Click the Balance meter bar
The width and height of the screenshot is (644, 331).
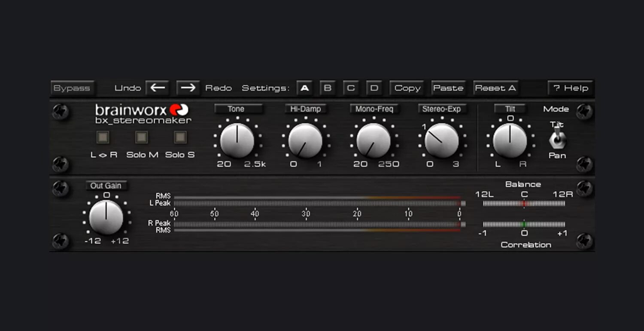tap(524, 203)
